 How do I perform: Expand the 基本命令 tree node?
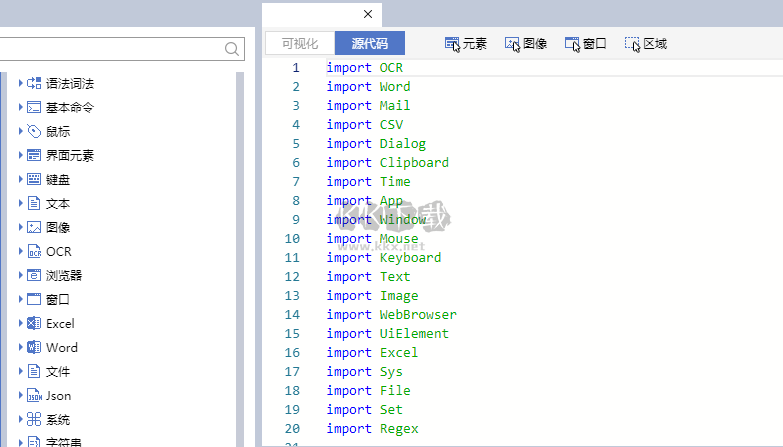pos(20,107)
